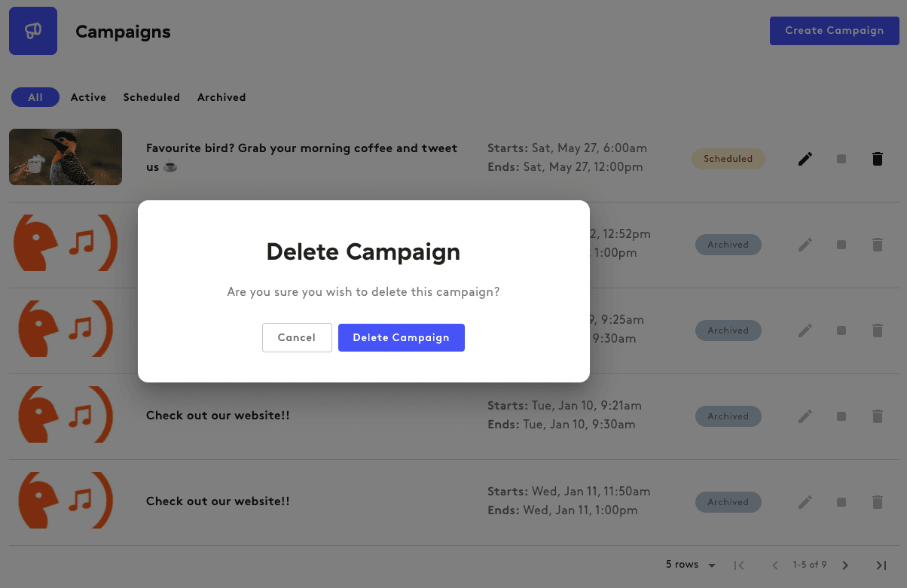Viewport: 907px width, 588px height.
Task: Open the pencil editor on the Jan 10 campaign
Action: pos(805,416)
